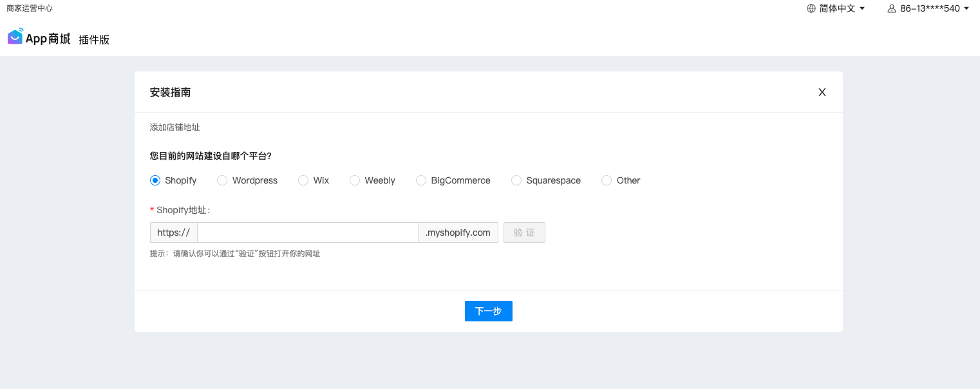
Task: Click the .myshopify.com suffix label
Action: [x=458, y=232]
